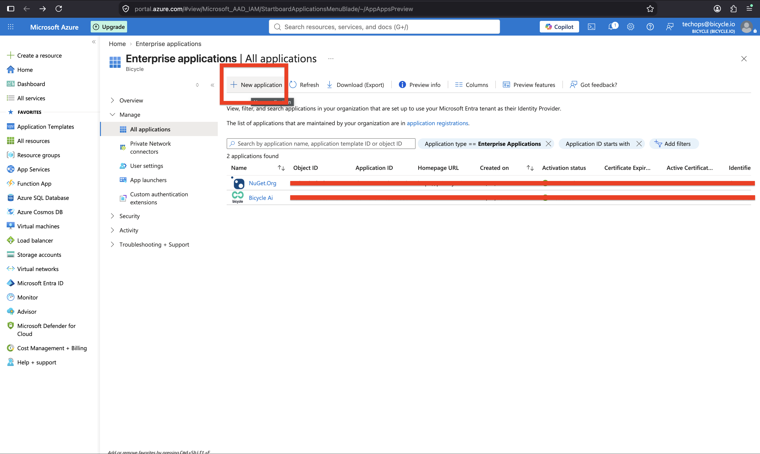The width and height of the screenshot is (760, 454).
Task: Expand Troubleshooting + Support section
Action: (x=149, y=244)
